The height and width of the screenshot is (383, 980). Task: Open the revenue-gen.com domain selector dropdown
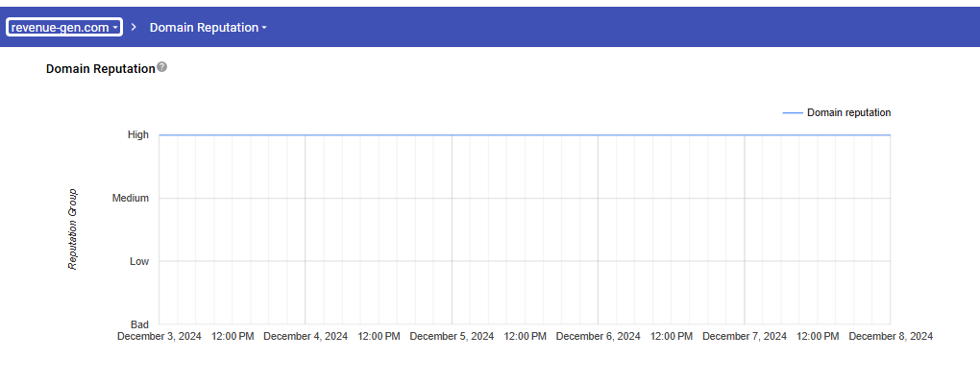[64, 28]
